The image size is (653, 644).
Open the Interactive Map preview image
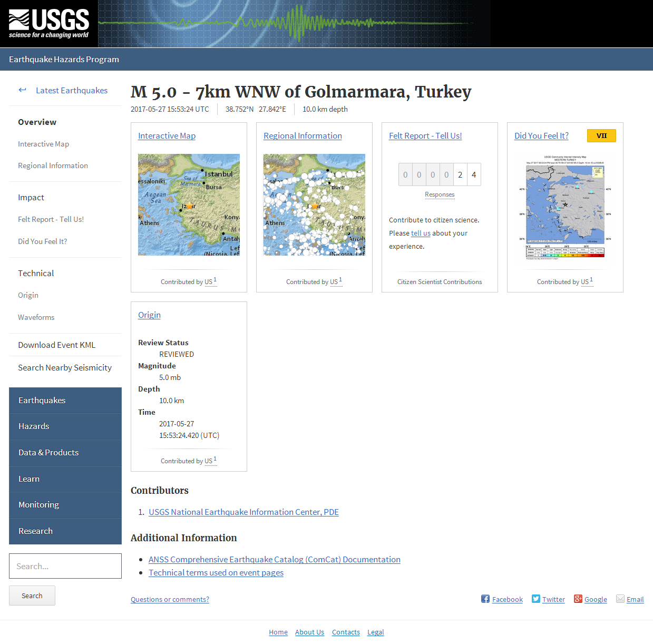(188, 204)
